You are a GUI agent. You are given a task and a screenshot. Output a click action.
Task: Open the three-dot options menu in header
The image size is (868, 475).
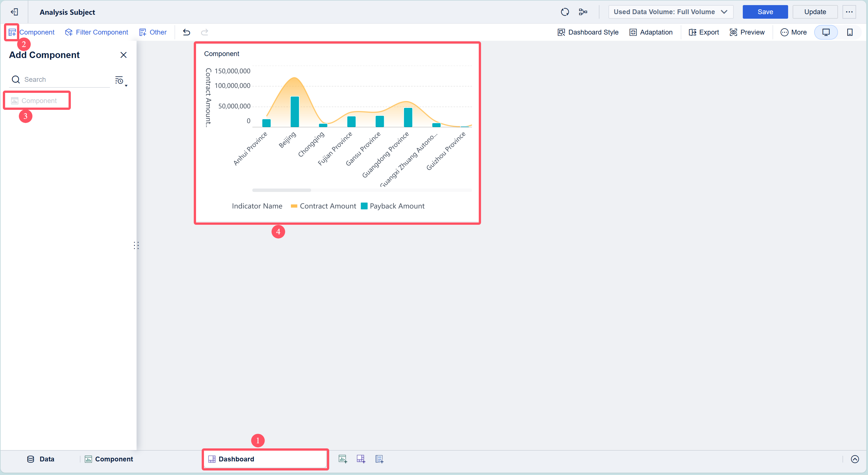849,12
